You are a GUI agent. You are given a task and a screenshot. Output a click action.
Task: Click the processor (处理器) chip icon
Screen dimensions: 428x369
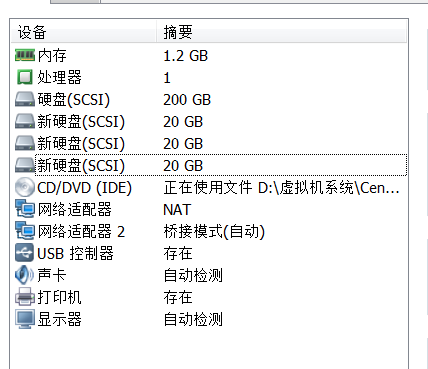(25, 77)
